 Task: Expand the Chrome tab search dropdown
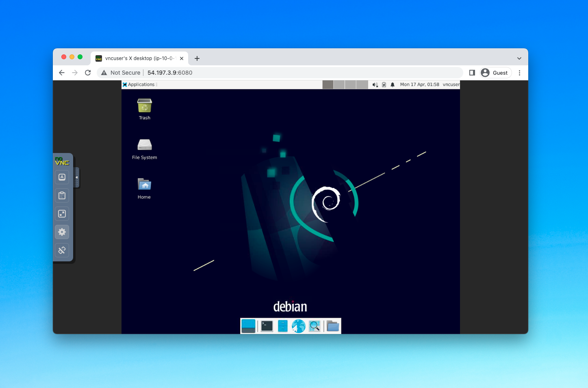[x=519, y=58]
